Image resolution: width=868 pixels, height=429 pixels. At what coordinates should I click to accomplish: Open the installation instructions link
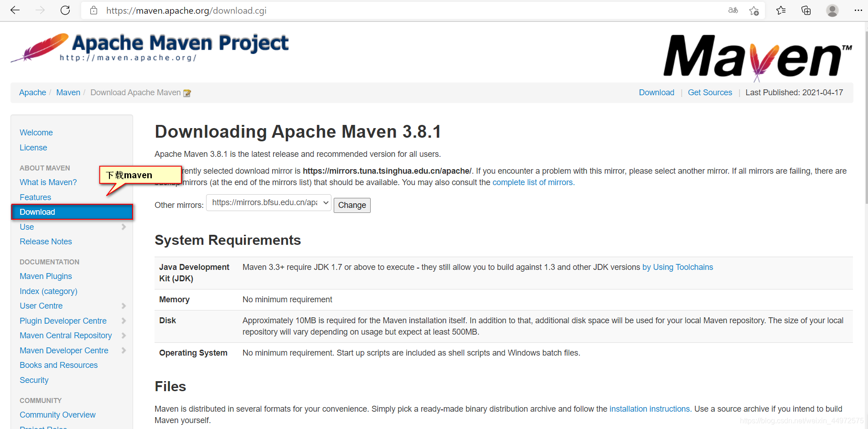650,409
